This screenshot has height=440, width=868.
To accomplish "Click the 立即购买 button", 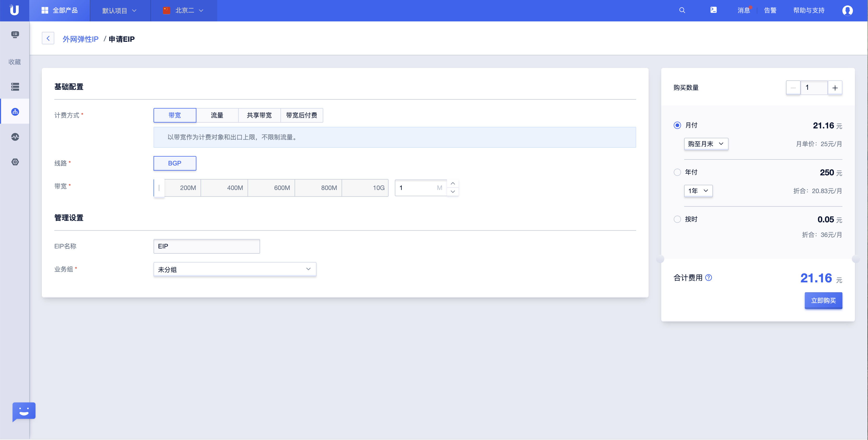I will coord(823,301).
